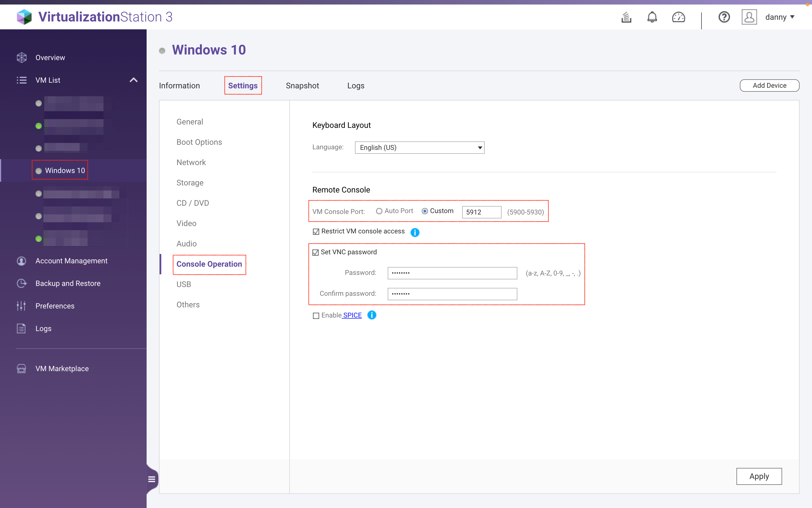Image resolution: width=812 pixels, height=508 pixels.
Task: Switch to the Settings tab
Action: [x=243, y=86]
